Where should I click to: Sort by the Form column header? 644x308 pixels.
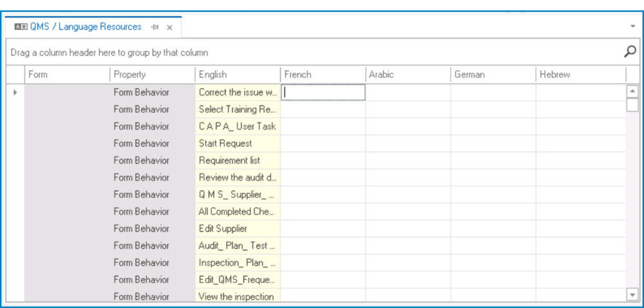click(x=67, y=75)
